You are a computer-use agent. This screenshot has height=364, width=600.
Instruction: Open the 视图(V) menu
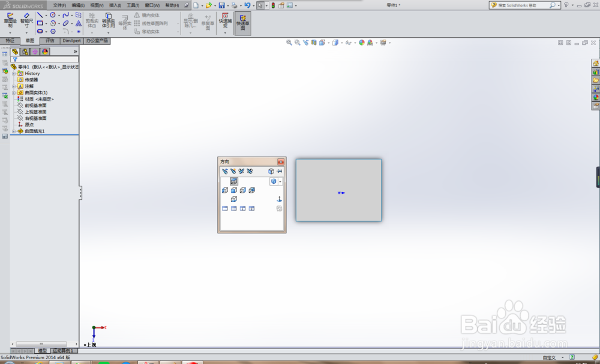97,5
